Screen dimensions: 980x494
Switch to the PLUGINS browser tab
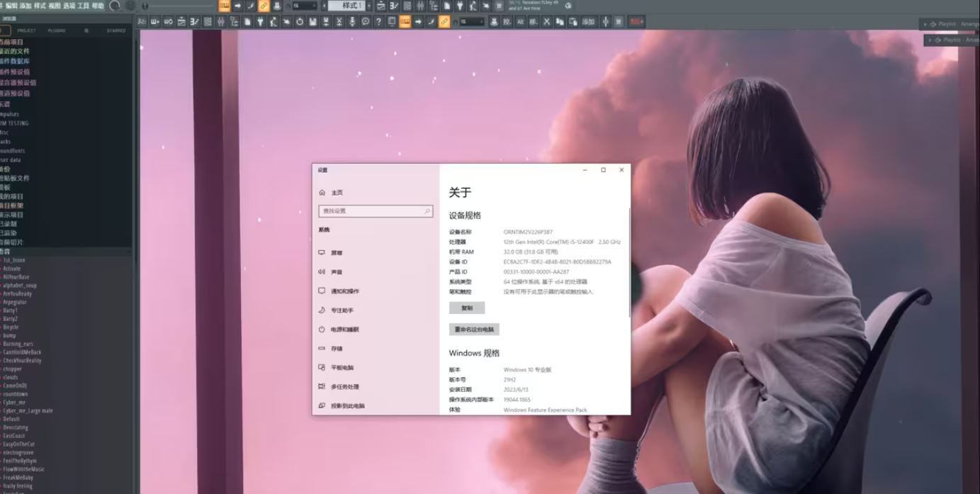tap(57, 31)
